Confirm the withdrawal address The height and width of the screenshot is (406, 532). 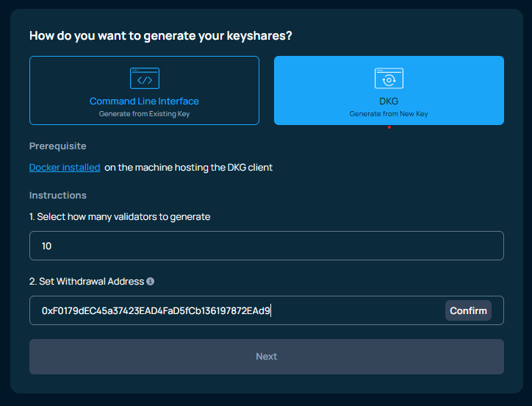[468, 310]
